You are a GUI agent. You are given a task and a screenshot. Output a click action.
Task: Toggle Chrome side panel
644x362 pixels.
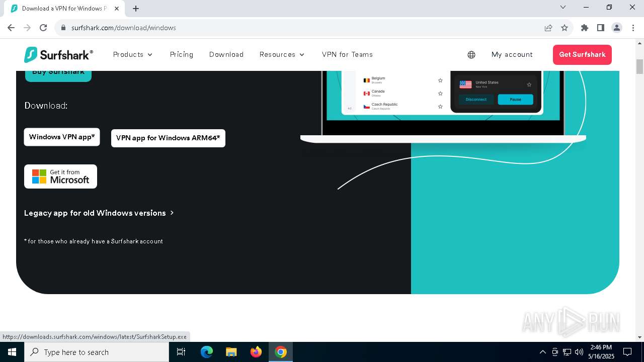point(601,28)
